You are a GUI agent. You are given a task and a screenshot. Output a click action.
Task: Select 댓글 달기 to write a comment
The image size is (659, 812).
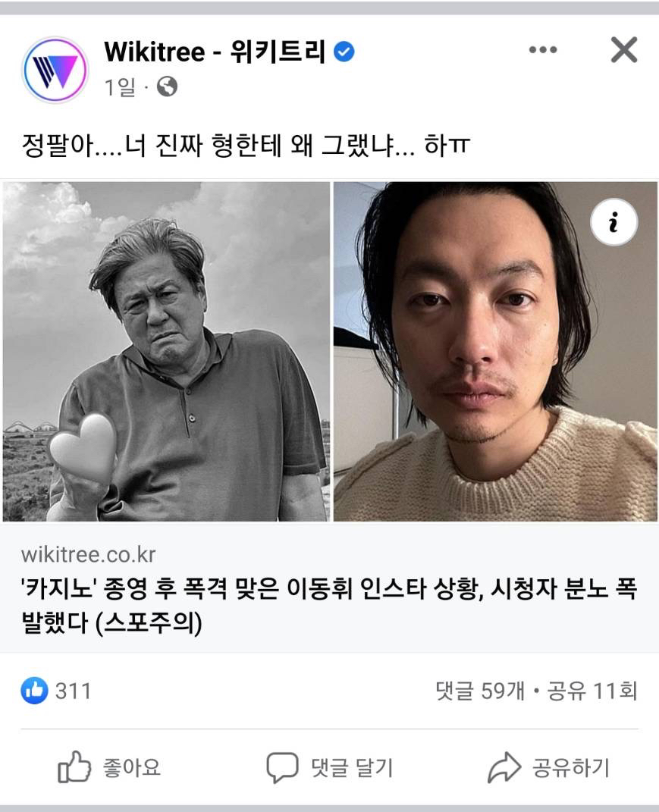click(x=352, y=767)
